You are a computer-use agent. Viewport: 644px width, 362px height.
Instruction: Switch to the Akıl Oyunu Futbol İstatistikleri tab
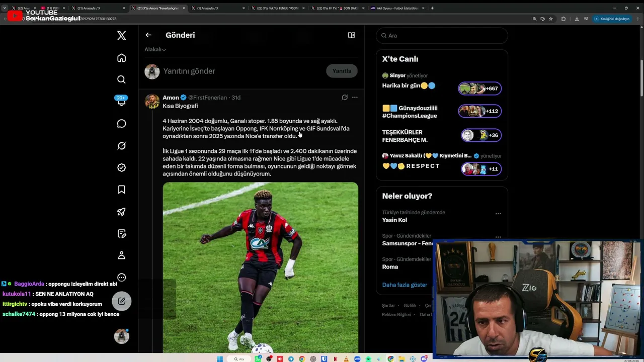[x=397, y=8]
